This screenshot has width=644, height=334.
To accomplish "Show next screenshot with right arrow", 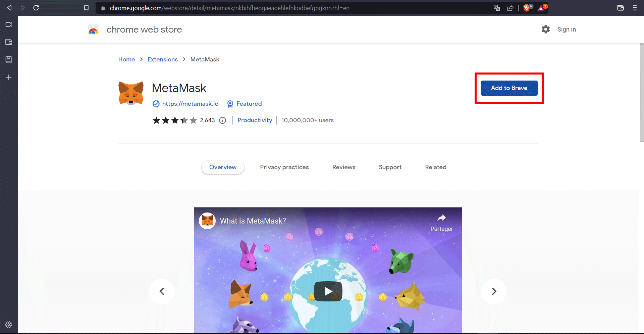I will tap(494, 291).
